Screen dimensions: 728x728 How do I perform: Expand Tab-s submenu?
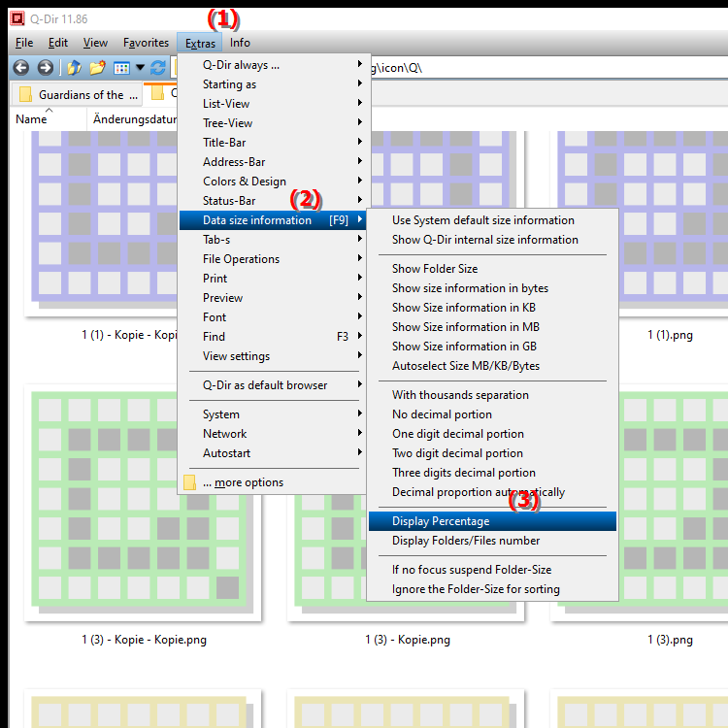tap(273, 240)
